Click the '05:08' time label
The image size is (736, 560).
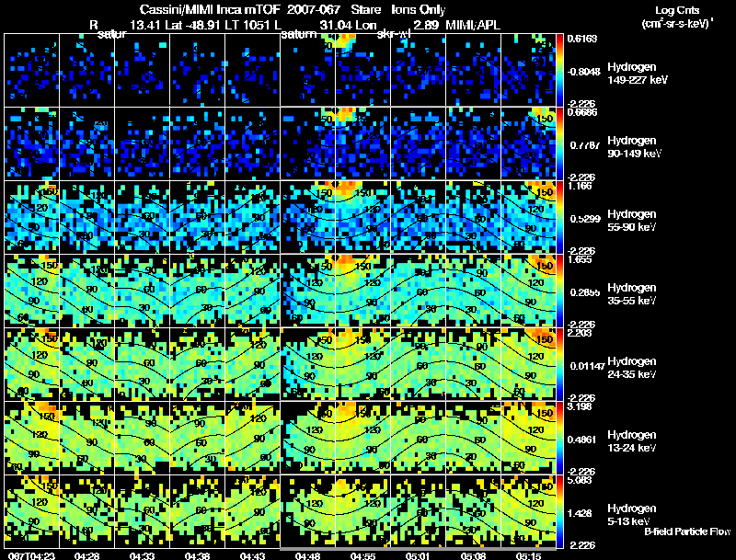473,555
